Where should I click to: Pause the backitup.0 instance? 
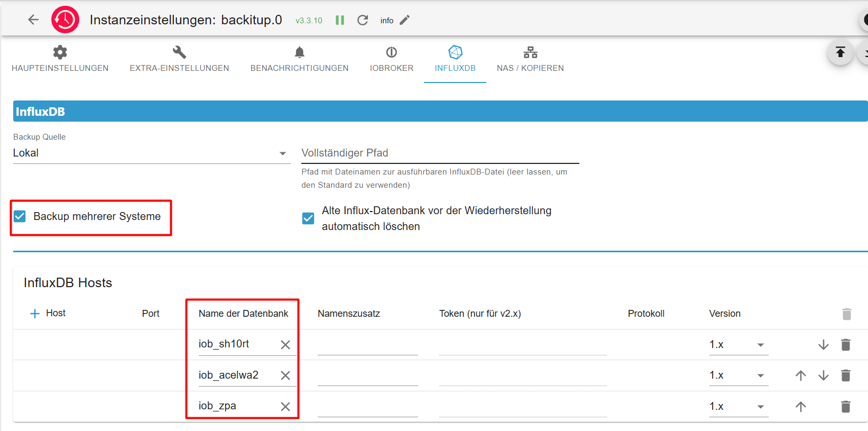(340, 20)
